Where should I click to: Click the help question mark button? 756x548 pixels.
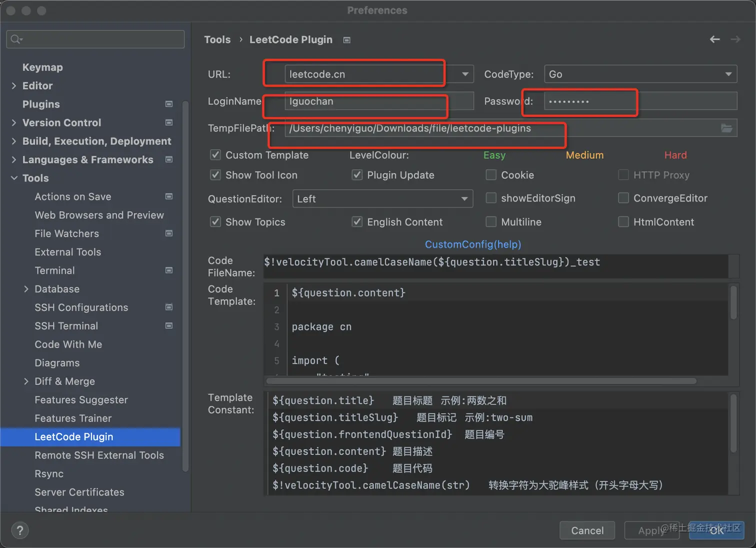pyautogui.click(x=20, y=530)
